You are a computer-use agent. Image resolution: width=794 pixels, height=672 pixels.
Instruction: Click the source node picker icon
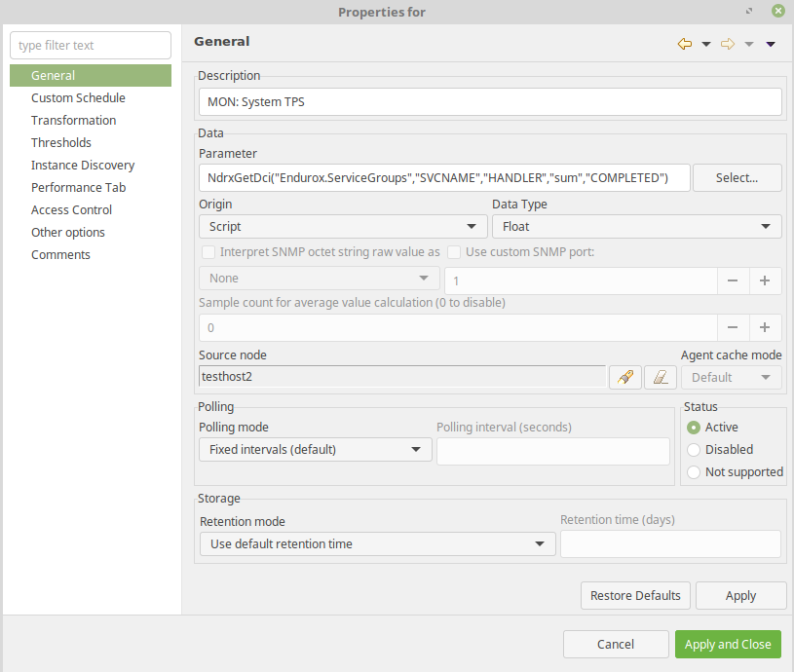point(624,378)
